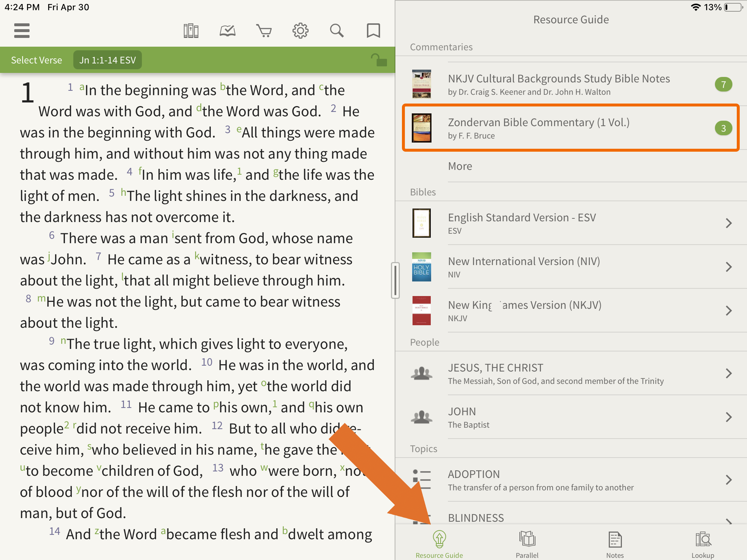Tap verse number 9
This screenshot has height=560, width=747.
coord(52,341)
